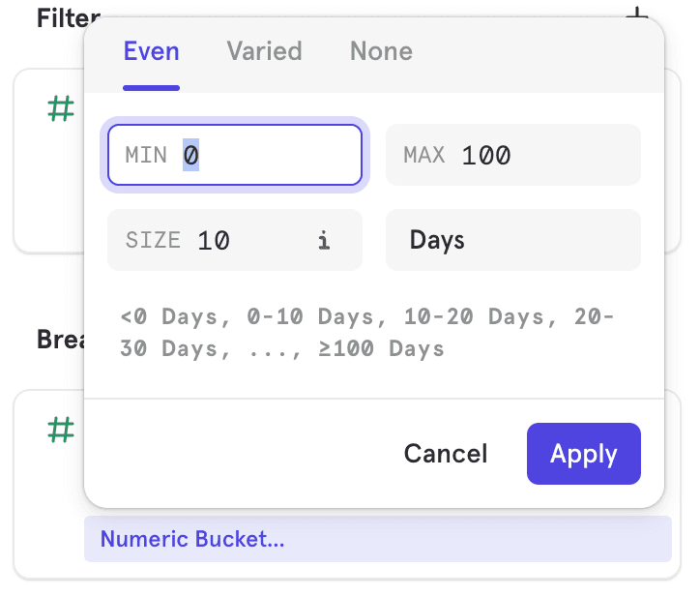
Task: Apply the bucket settings
Action: pos(583,454)
